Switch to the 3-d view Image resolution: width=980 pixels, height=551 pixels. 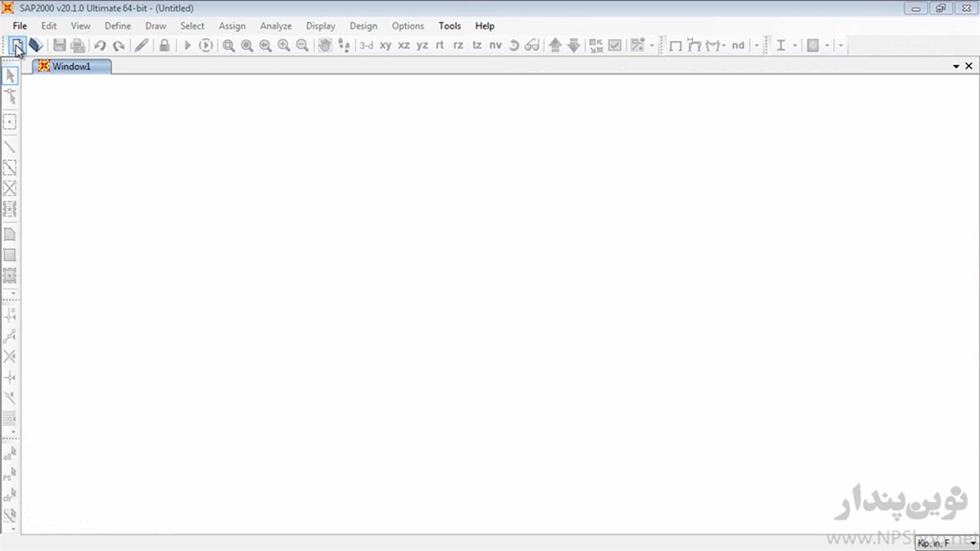367,46
